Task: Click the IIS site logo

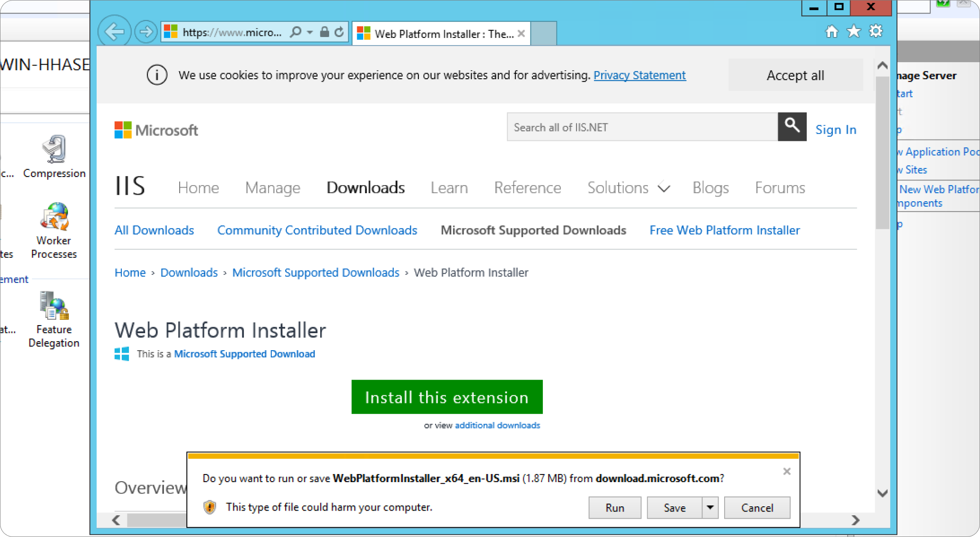Action: 130,186
